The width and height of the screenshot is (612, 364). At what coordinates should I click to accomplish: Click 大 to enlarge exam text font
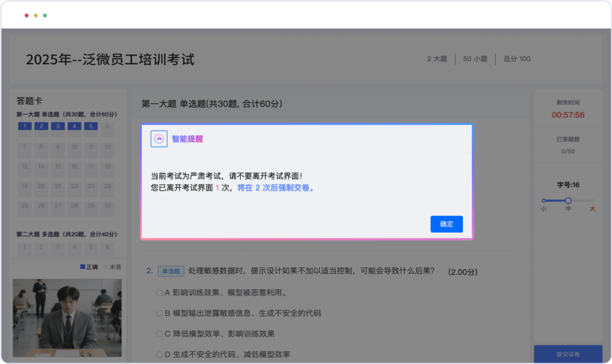click(592, 208)
